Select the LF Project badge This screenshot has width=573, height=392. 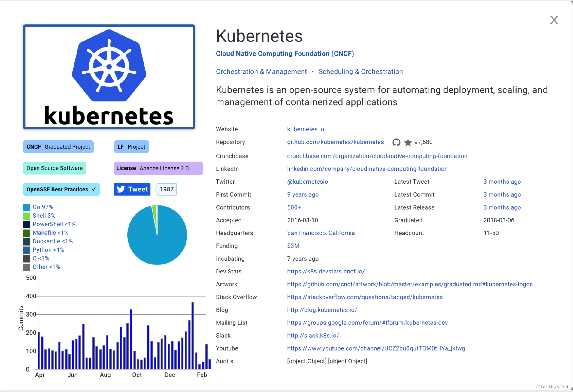[x=131, y=147]
